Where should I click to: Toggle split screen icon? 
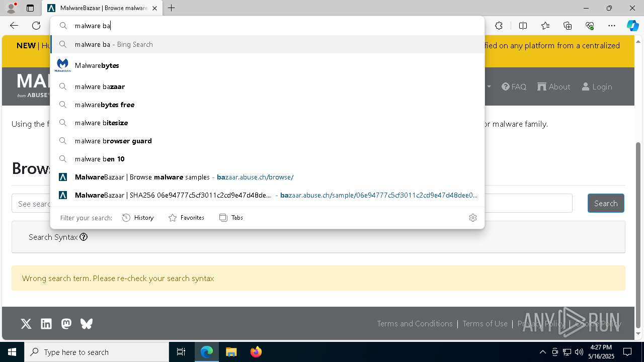pyautogui.click(x=523, y=26)
